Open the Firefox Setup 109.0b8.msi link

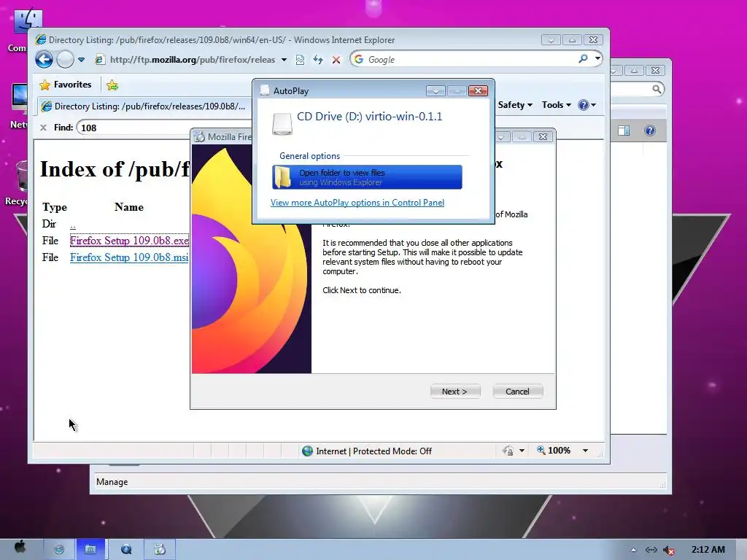[x=129, y=257]
